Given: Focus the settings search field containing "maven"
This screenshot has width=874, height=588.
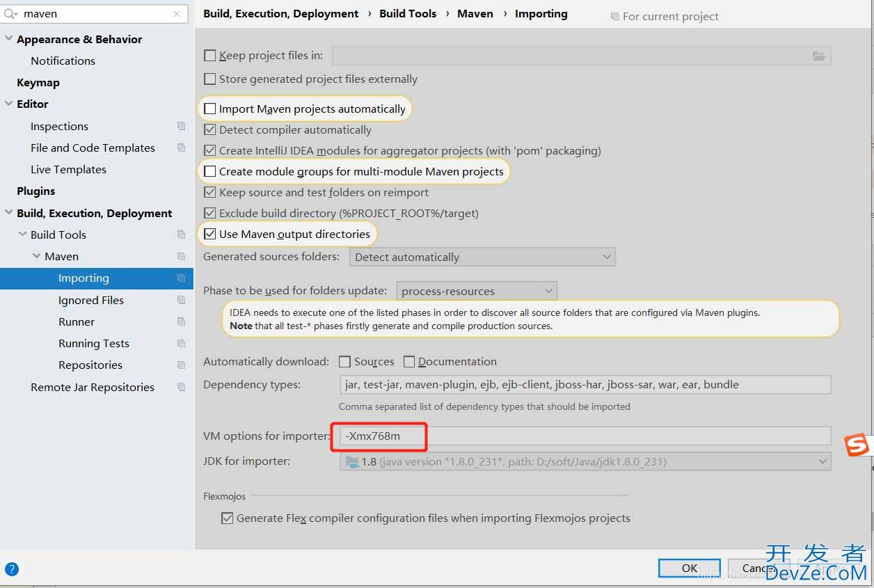Looking at the screenshot, I should [95, 14].
